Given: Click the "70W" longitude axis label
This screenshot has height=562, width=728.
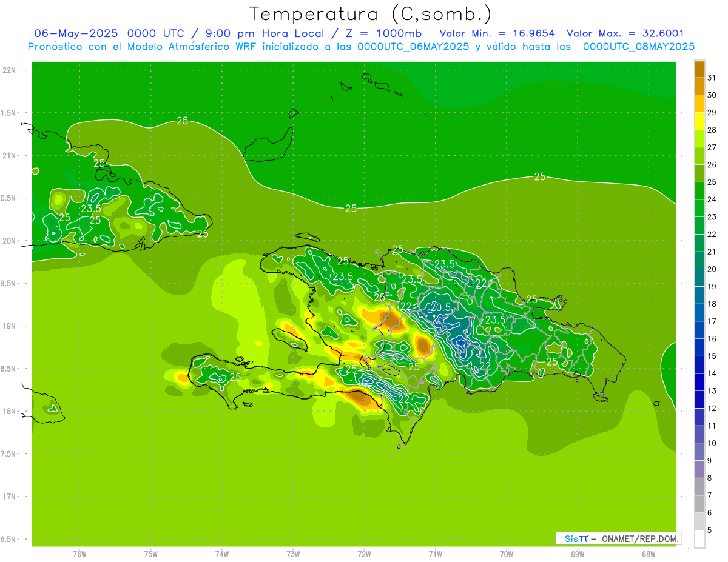Looking at the screenshot, I should coord(507,554).
